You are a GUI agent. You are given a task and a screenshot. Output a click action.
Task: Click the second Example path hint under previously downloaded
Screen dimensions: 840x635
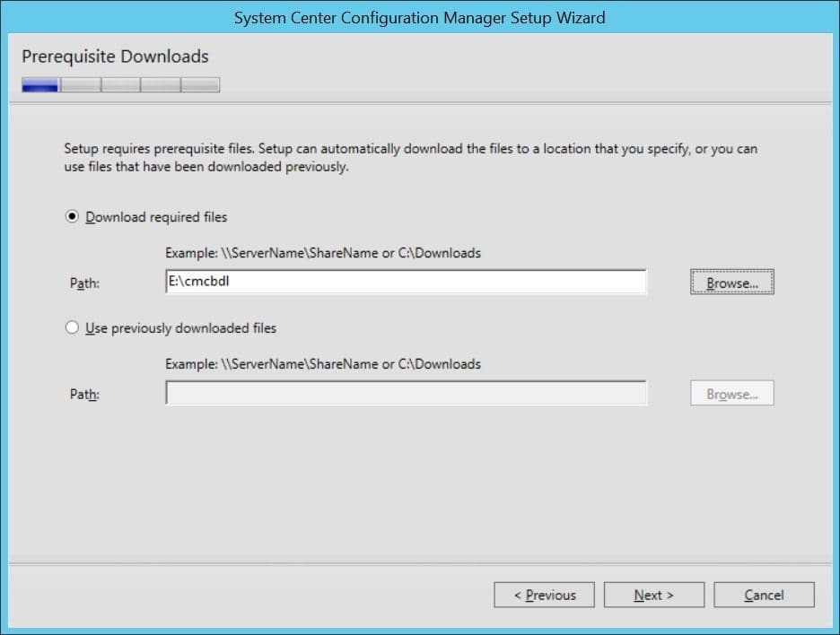(x=323, y=364)
